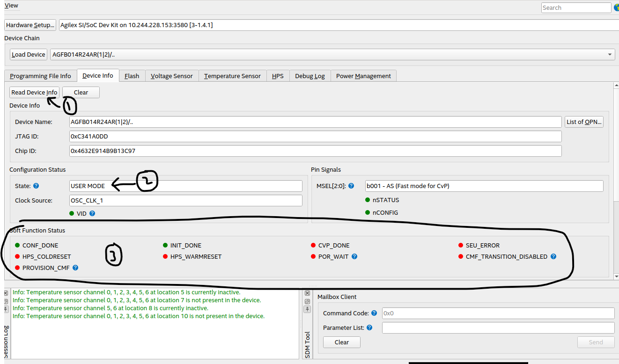This screenshot has width=619, height=364.
Task: Click the Parameter List help icon
Action: 369,328
